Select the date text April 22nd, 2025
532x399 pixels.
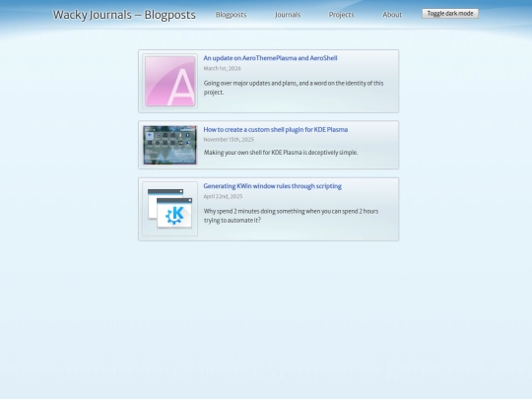coord(223,196)
